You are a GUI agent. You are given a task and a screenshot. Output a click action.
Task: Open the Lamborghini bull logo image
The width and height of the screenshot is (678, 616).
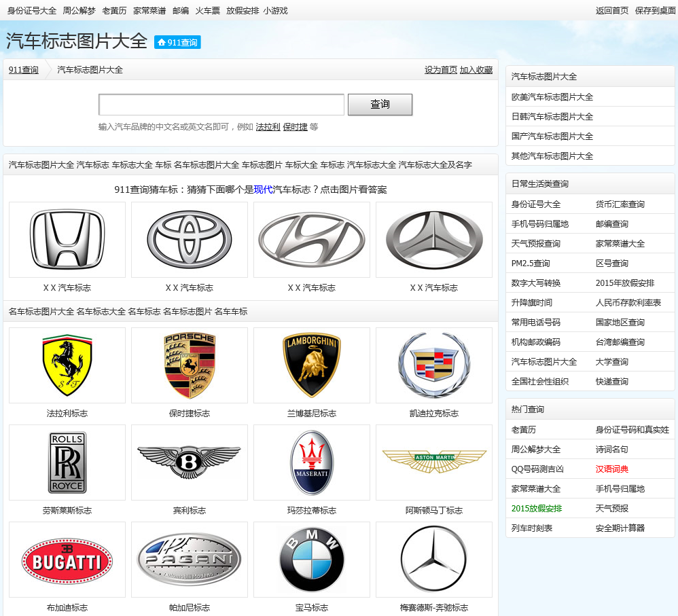(x=312, y=365)
